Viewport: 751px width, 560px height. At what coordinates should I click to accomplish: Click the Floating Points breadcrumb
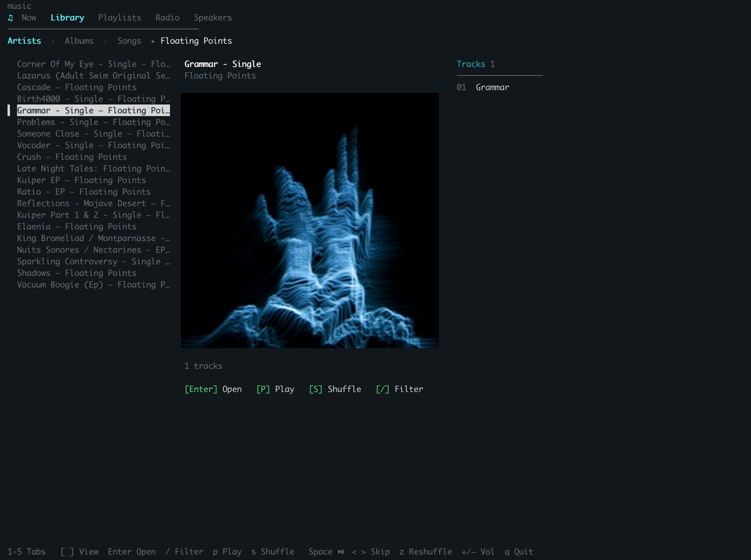tap(196, 41)
